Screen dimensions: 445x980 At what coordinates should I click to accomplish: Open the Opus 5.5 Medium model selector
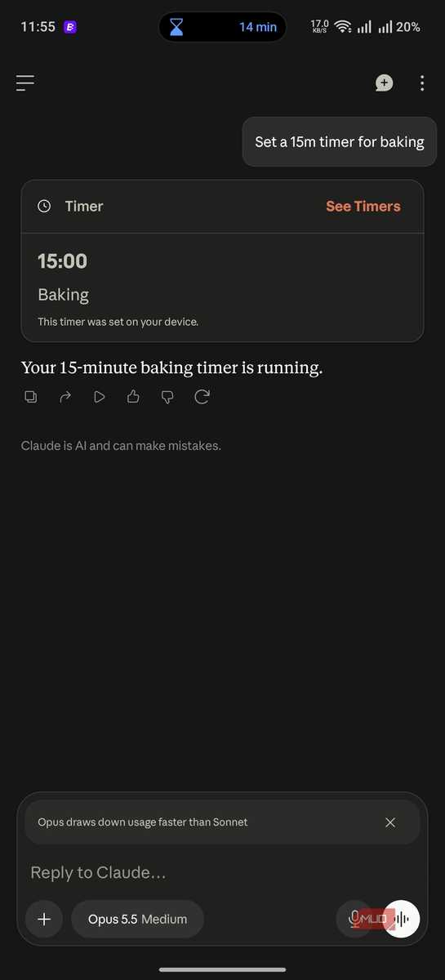137,920
